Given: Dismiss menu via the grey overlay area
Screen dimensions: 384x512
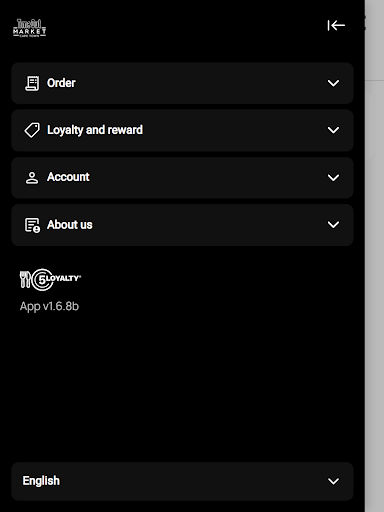Looking at the screenshot, I should tap(375, 300).
